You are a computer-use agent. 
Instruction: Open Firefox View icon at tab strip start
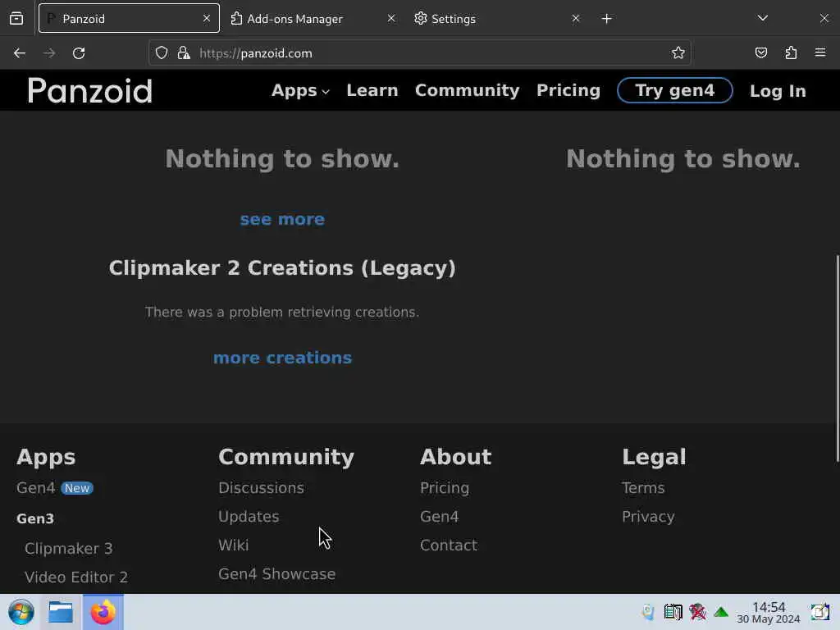click(x=16, y=18)
